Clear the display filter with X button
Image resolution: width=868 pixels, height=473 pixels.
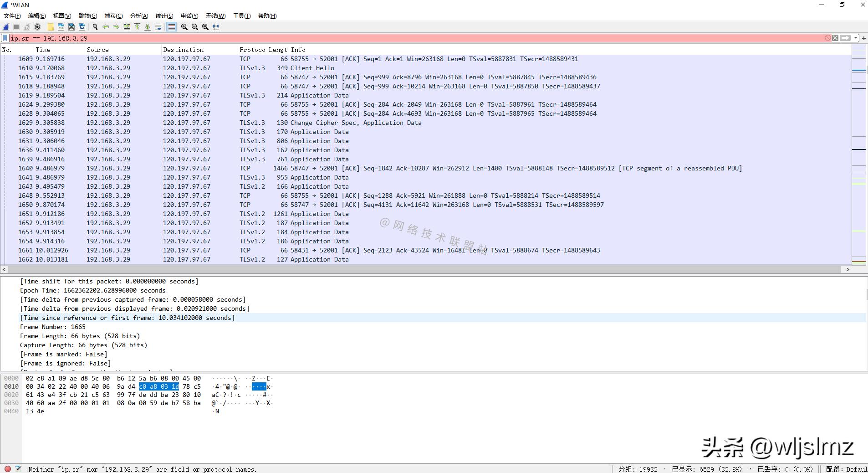[835, 38]
